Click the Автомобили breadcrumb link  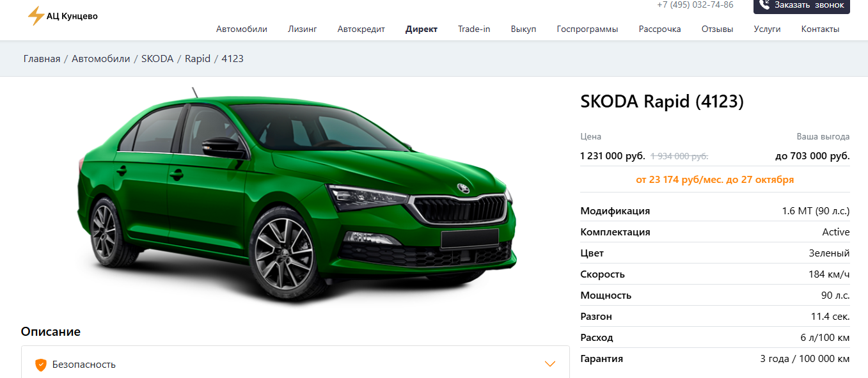(101, 59)
